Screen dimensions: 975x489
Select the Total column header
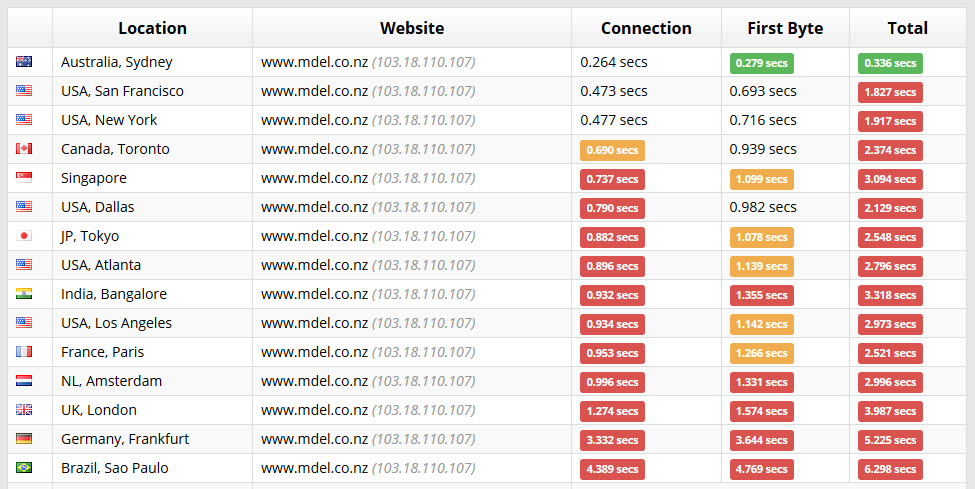pos(908,28)
